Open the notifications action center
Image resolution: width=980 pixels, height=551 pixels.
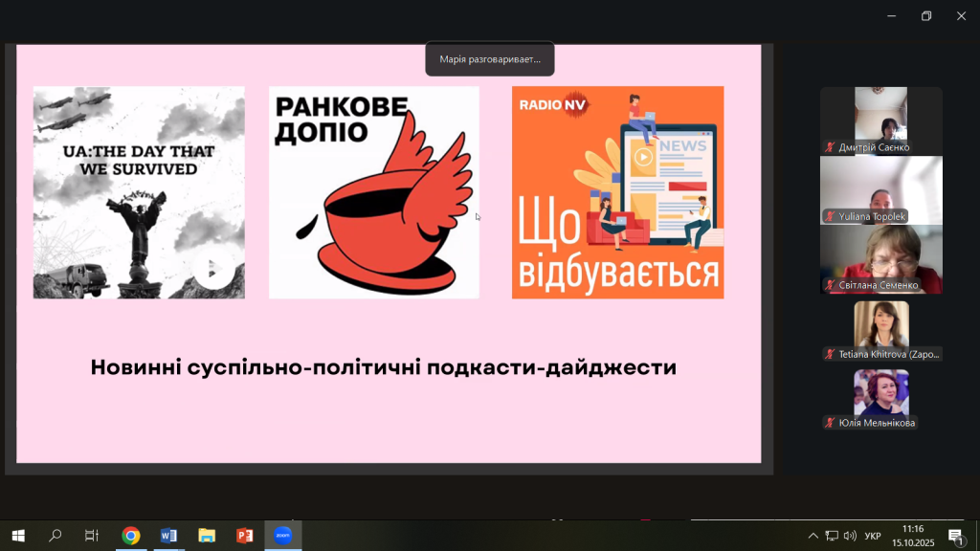tap(955, 536)
